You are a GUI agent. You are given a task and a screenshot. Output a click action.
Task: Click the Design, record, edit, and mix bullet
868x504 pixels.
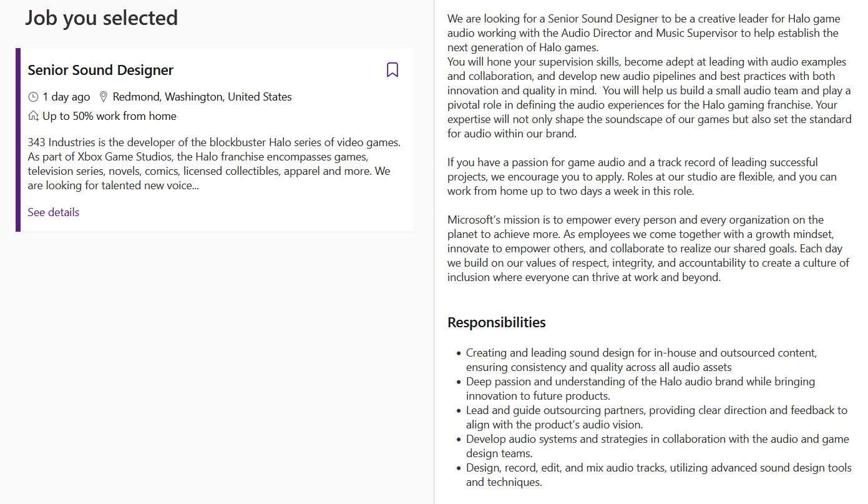pos(659,475)
